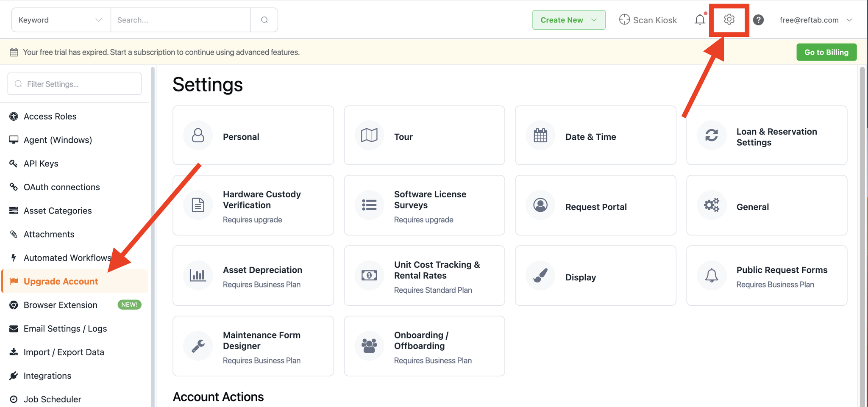
Task: Open the notifications bell
Action: 700,19
